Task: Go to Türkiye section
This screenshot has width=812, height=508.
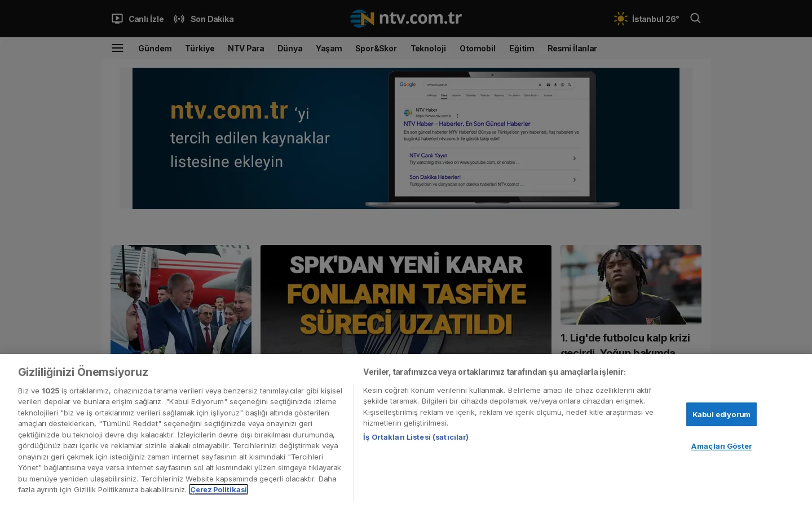Action: tap(200, 49)
